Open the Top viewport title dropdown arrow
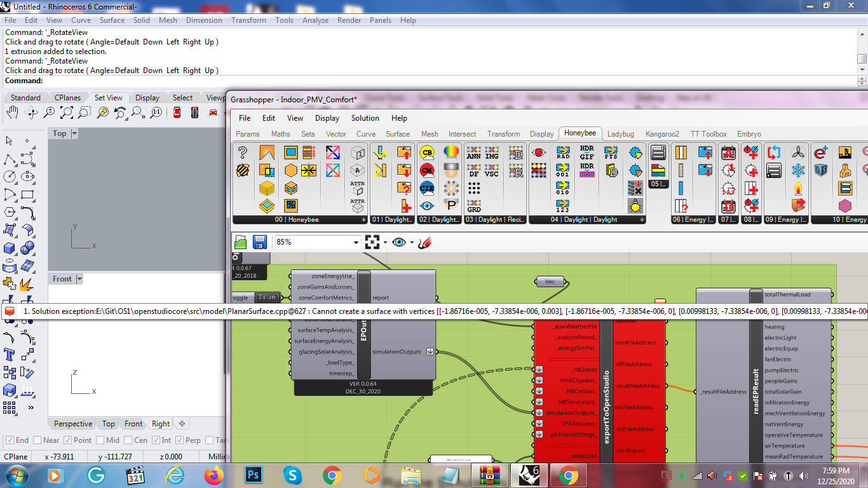The height and width of the screenshot is (488, 868). pos(74,133)
